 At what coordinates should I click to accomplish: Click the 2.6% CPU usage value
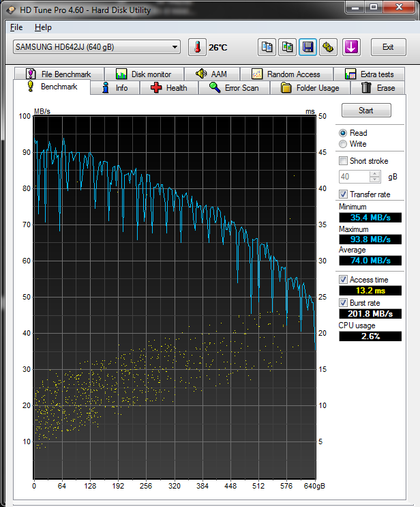click(x=370, y=336)
